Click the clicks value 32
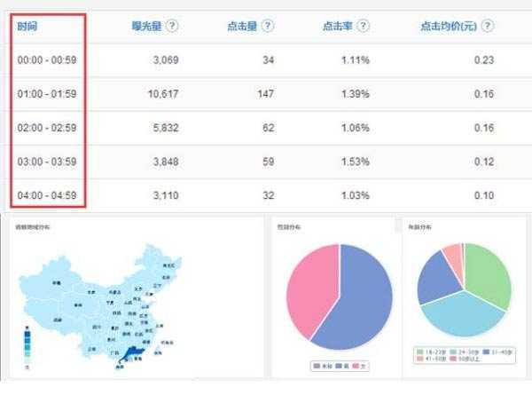The height and width of the screenshot is (395, 532). coord(268,195)
